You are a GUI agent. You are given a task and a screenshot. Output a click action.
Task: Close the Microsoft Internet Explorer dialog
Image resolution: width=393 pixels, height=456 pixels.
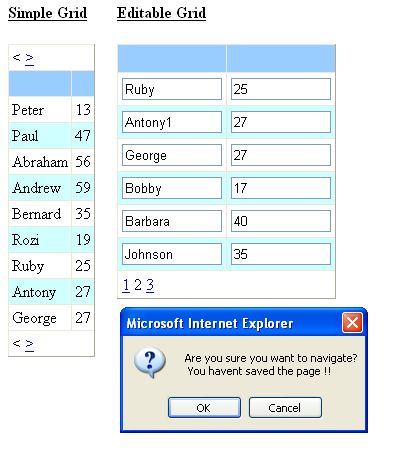tap(352, 322)
